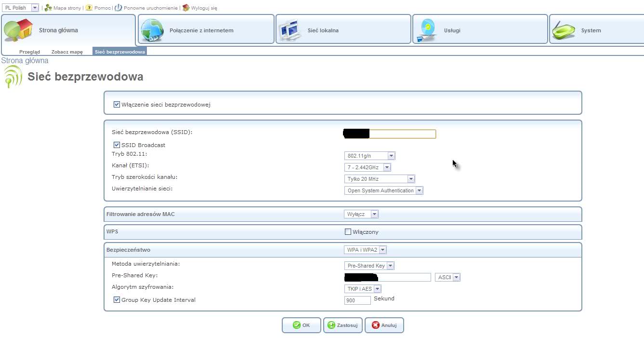Image resolution: width=644 pixels, height=338 pixels.
Task: Click the Group Key Update Interval field
Action: pos(357,300)
